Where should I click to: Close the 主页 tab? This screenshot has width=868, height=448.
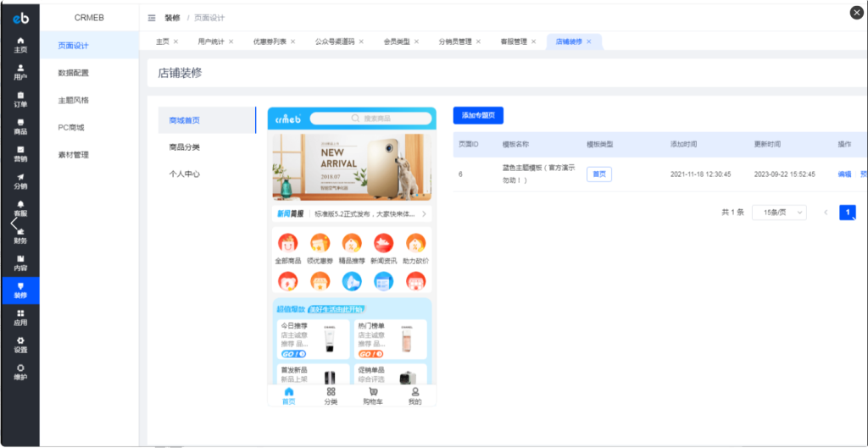[176, 41]
